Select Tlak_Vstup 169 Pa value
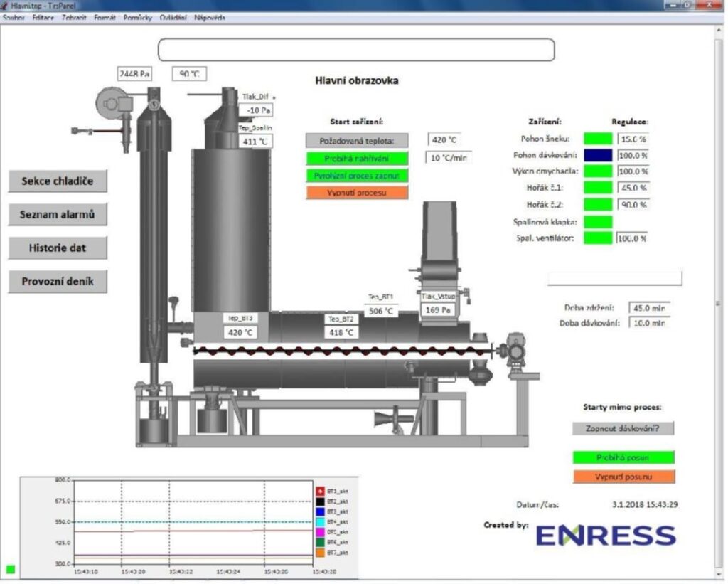 coord(438,309)
